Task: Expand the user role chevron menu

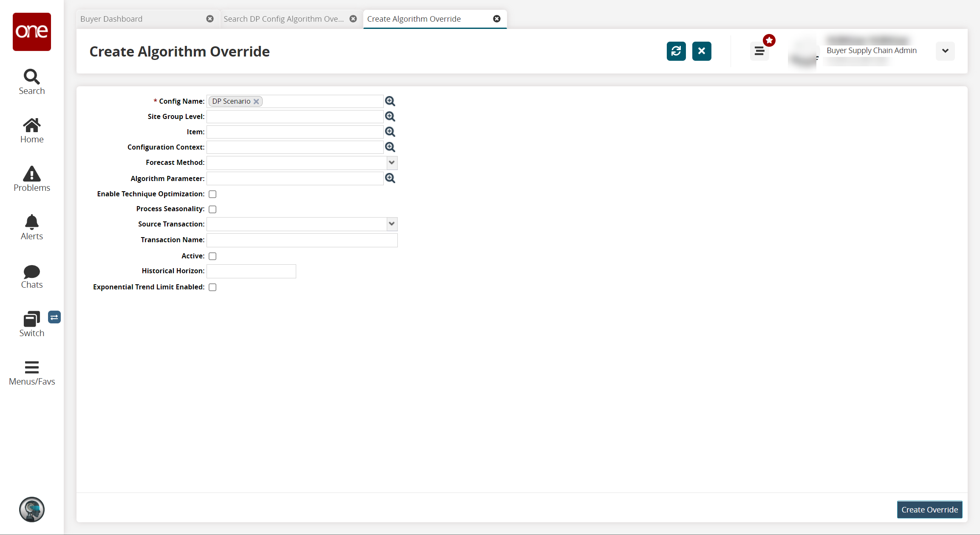Action: click(x=945, y=51)
